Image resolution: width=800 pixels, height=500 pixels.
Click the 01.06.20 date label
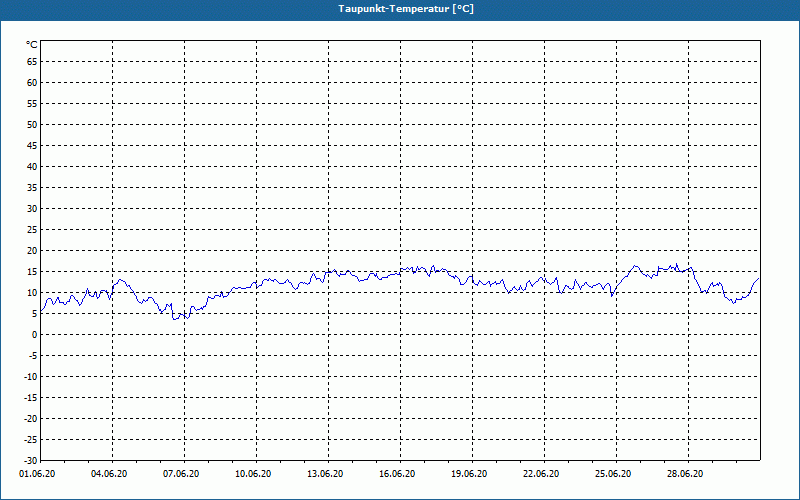tap(37, 474)
